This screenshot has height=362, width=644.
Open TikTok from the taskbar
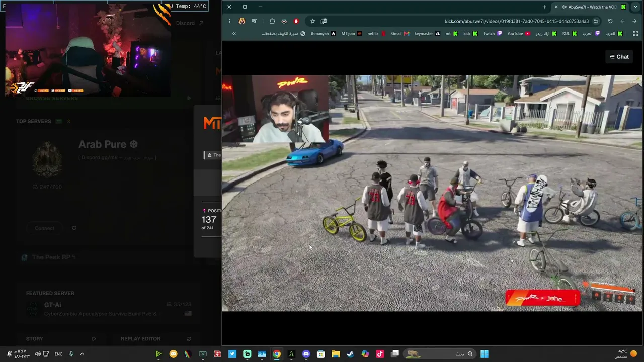click(x=380, y=354)
